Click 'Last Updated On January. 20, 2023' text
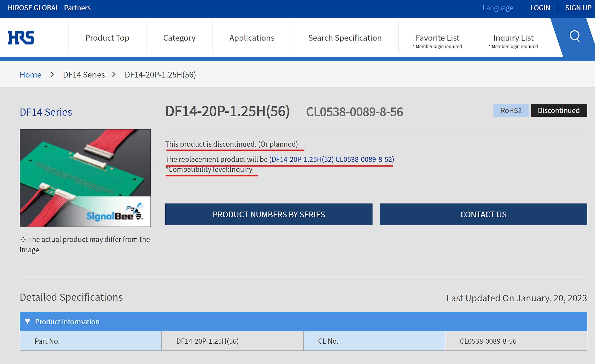The image size is (595, 364). (x=516, y=298)
